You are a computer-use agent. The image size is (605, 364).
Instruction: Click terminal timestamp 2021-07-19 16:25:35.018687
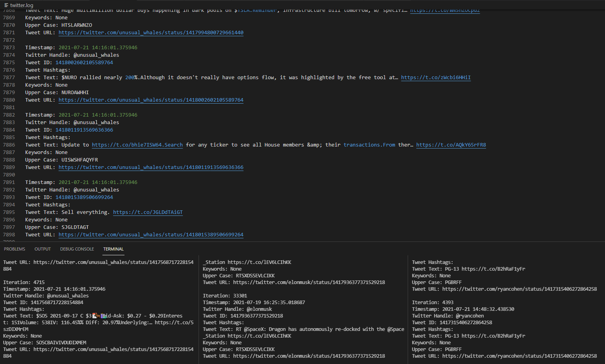tap(269, 303)
